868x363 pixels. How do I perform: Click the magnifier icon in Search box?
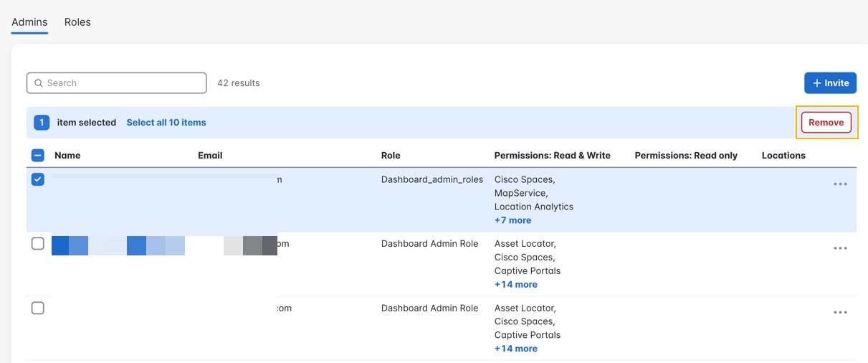click(x=39, y=83)
